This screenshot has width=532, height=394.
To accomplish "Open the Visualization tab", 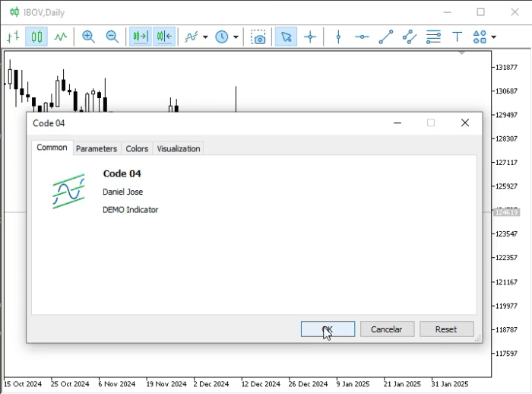I will (179, 148).
